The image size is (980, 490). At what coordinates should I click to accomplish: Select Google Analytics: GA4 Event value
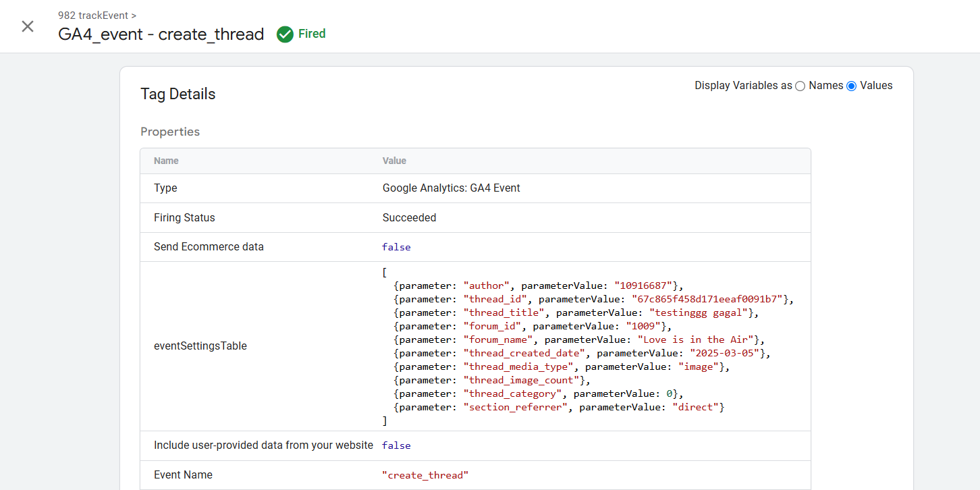(452, 188)
